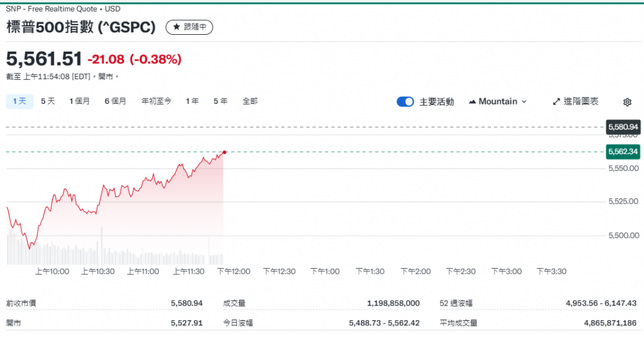The width and height of the screenshot is (644, 337).
Task: Open the 進階圖表 advanced chart
Action: coord(576,101)
